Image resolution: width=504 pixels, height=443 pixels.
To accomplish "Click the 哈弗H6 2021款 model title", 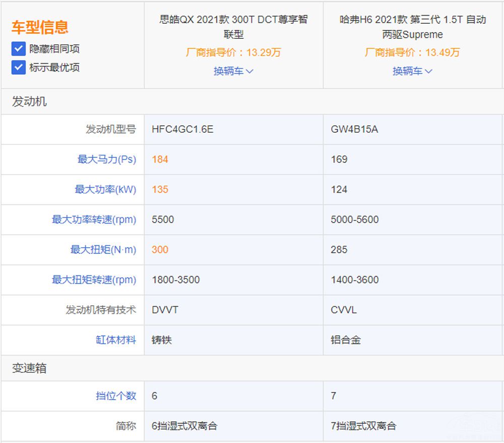I will [x=412, y=27].
